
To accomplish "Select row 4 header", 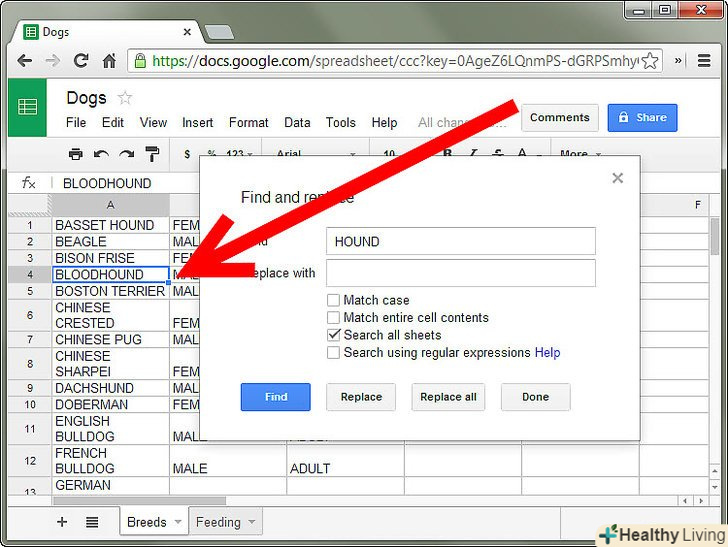I will click(30, 274).
